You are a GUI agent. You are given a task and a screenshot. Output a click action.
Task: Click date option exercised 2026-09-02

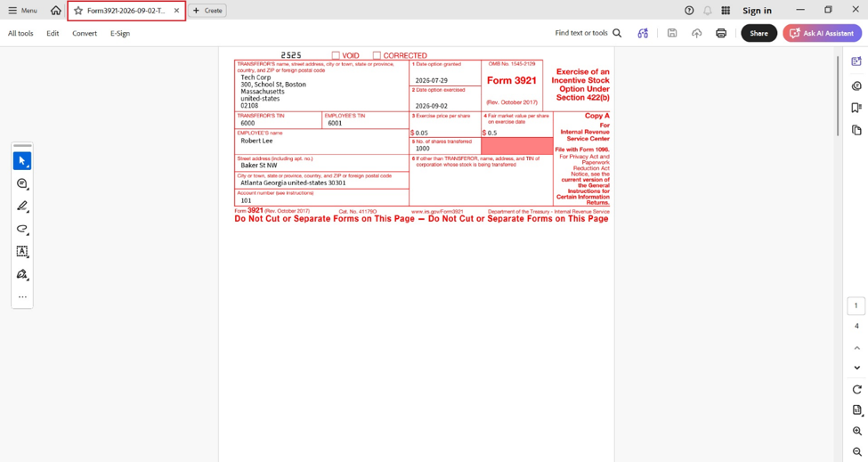(x=431, y=106)
